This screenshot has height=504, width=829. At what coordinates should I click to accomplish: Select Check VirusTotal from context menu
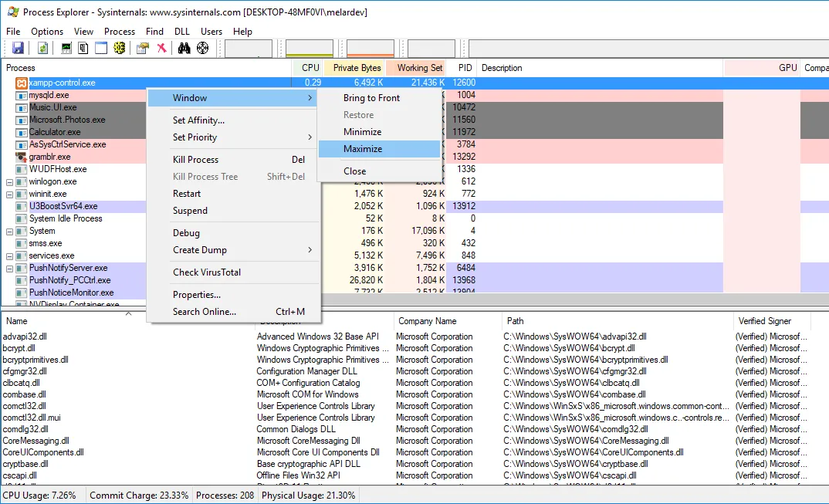click(x=232, y=272)
